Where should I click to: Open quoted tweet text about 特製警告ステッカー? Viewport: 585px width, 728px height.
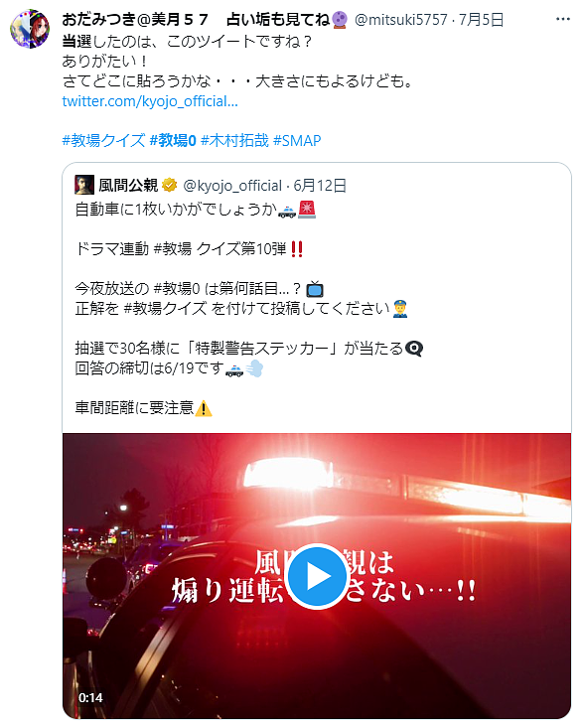click(x=249, y=349)
